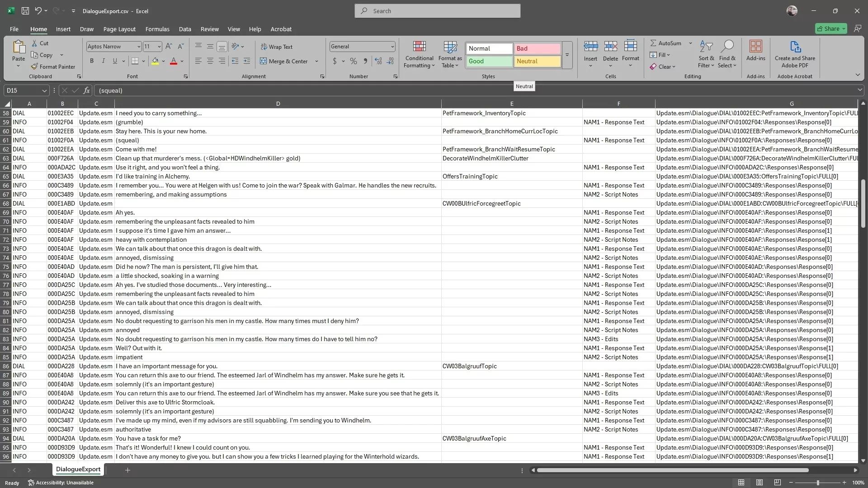Image resolution: width=868 pixels, height=488 pixels.
Task: Toggle Wrap Text for cell
Action: point(277,47)
